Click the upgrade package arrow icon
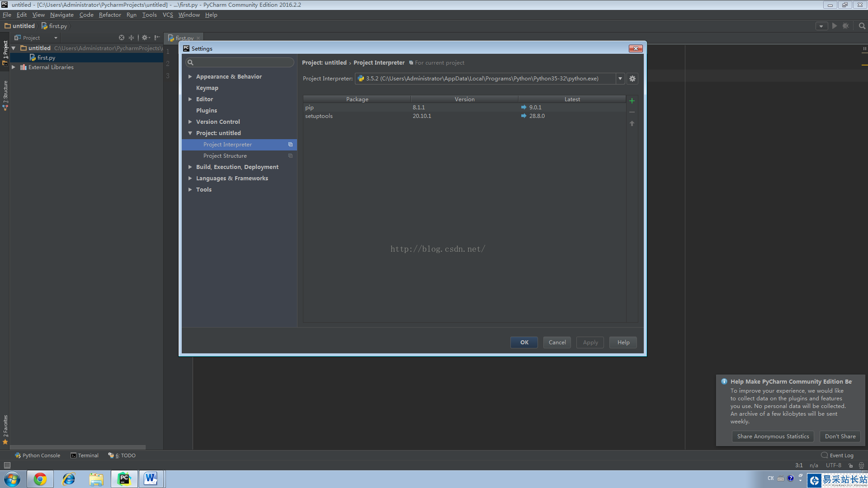This screenshot has height=488, width=868. (632, 123)
